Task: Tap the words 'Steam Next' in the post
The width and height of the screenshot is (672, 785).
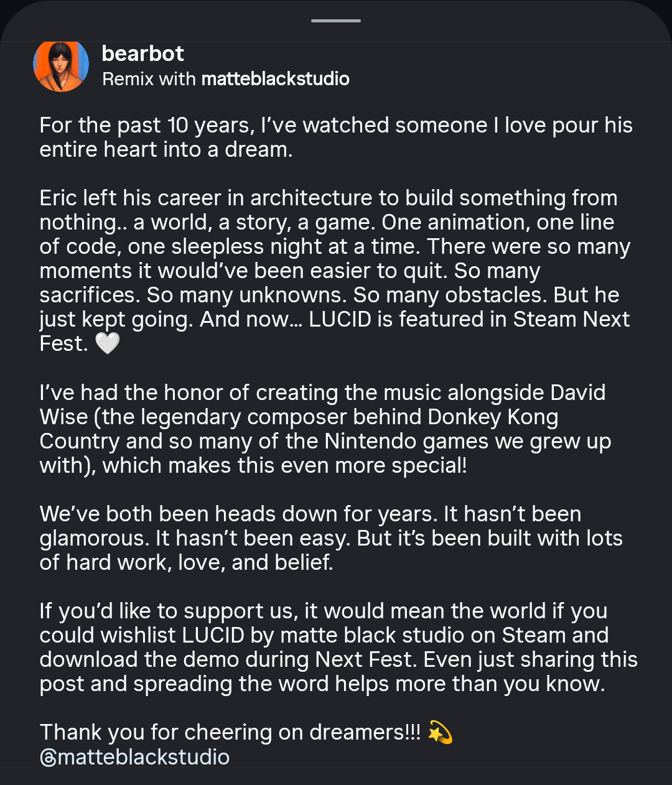Action: coord(571,319)
